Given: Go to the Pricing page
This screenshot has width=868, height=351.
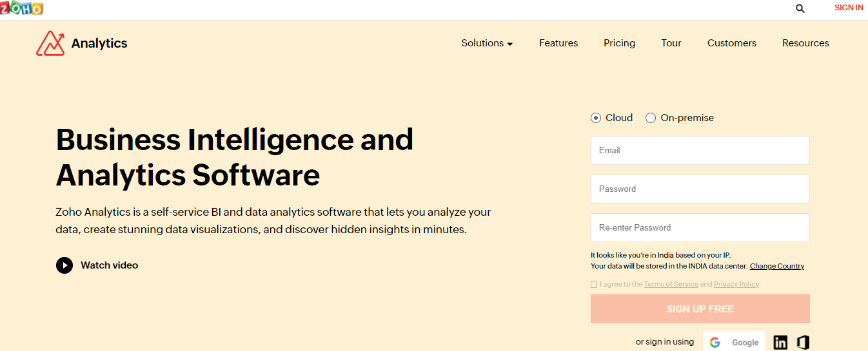Looking at the screenshot, I should pos(619,43).
